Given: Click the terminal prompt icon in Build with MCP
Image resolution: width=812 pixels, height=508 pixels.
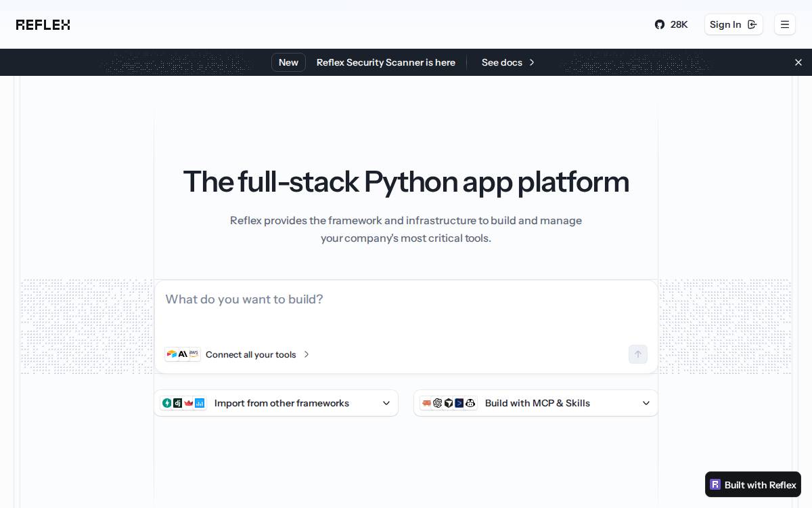Looking at the screenshot, I should click(x=459, y=403).
